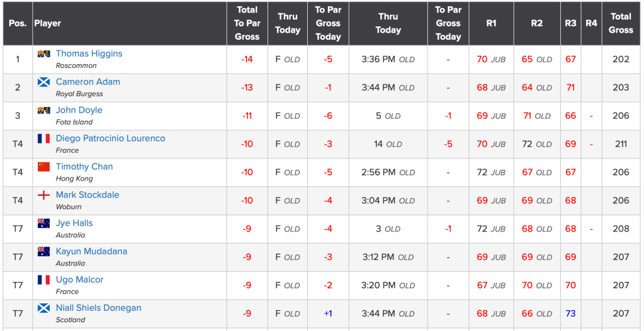View Niall Shiels Donegan profile
The height and width of the screenshot is (331, 644).
click(x=98, y=308)
